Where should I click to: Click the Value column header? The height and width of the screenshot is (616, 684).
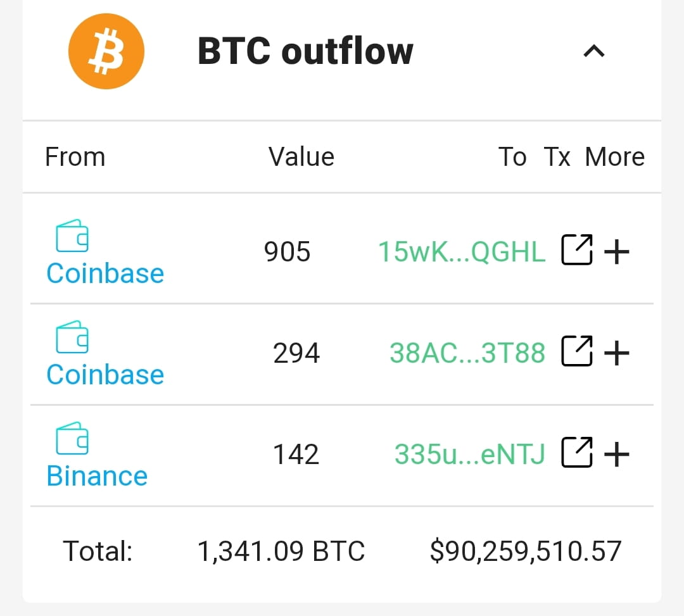coord(301,156)
